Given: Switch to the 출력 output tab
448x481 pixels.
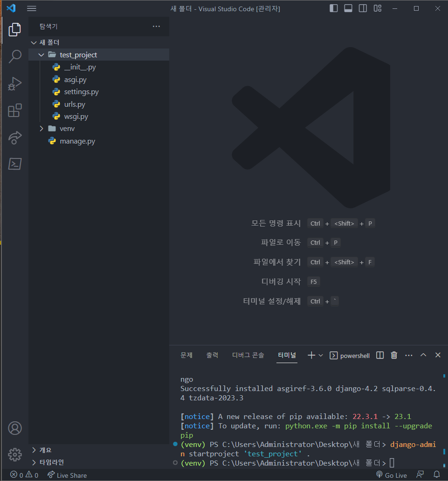Looking at the screenshot, I should click(212, 355).
